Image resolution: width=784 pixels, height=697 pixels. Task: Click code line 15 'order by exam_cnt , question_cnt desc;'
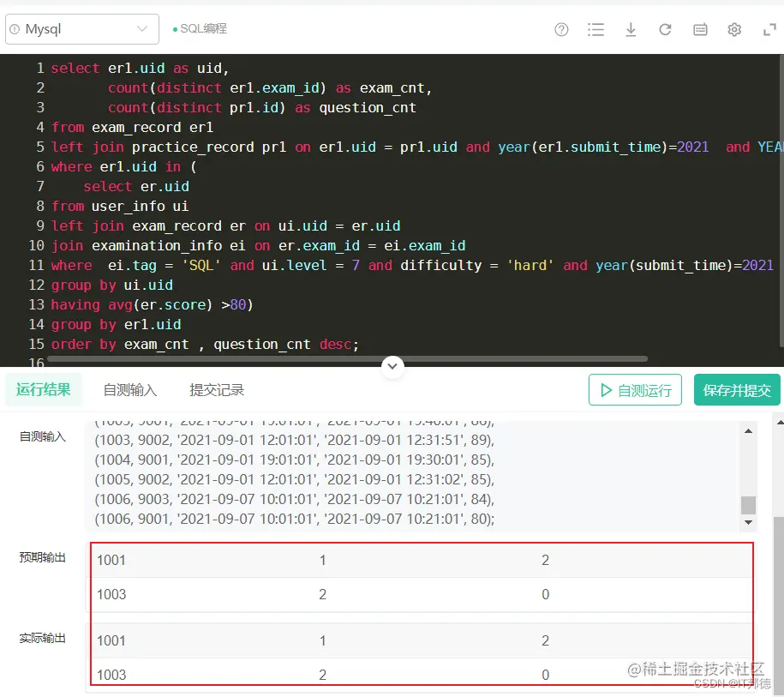[205, 345]
